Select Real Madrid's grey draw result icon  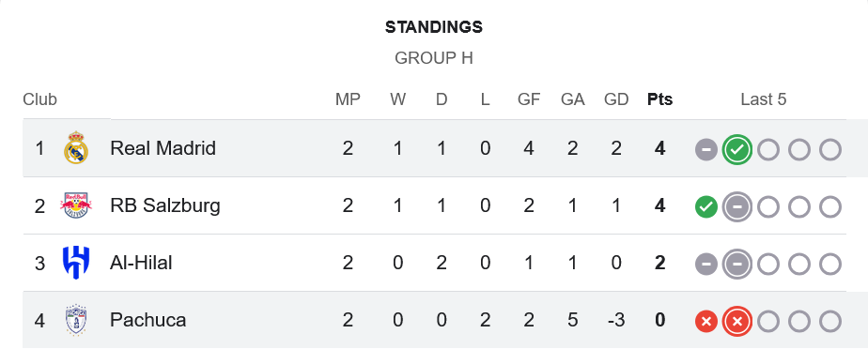(706, 149)
